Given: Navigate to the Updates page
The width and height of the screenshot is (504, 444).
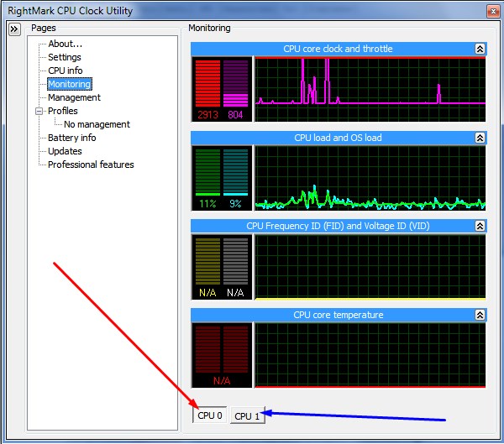Looking at the screenshot, I should (65, 151).
